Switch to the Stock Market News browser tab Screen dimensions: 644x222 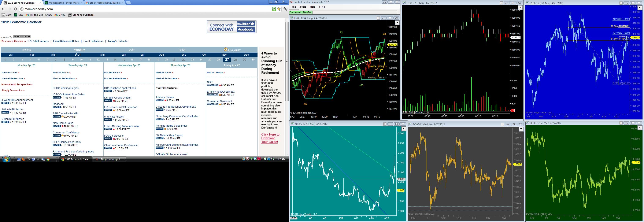104,3
